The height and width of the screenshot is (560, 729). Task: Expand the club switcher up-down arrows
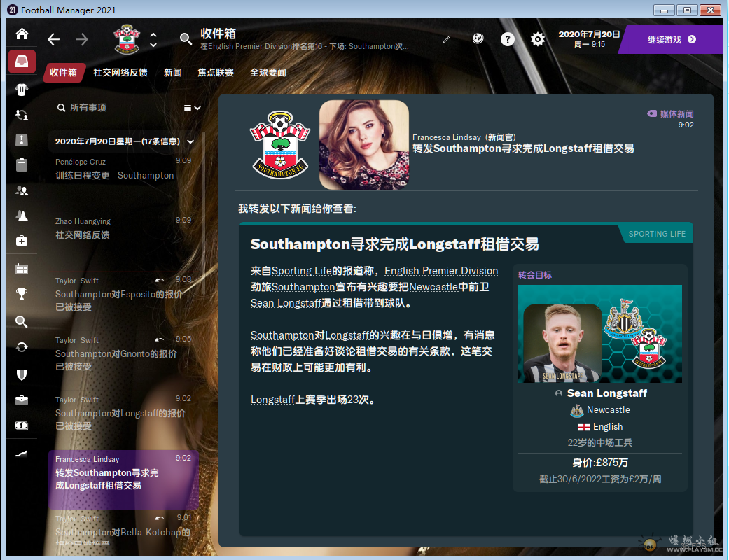click(153, 40)
